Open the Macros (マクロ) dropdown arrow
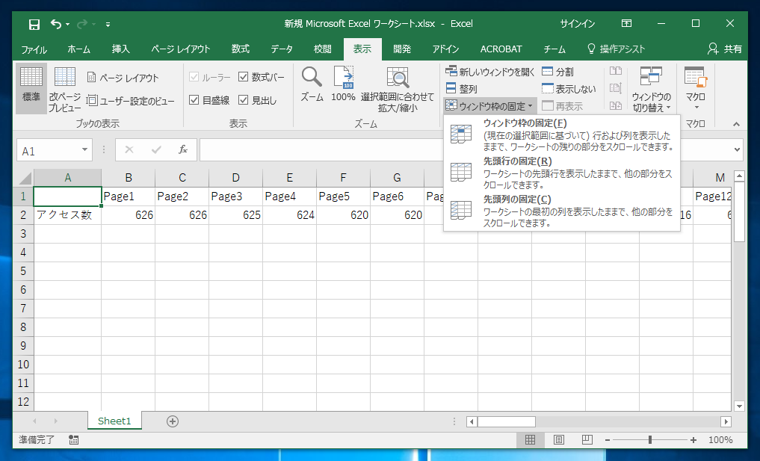760x461 pixels. [696, 107]
